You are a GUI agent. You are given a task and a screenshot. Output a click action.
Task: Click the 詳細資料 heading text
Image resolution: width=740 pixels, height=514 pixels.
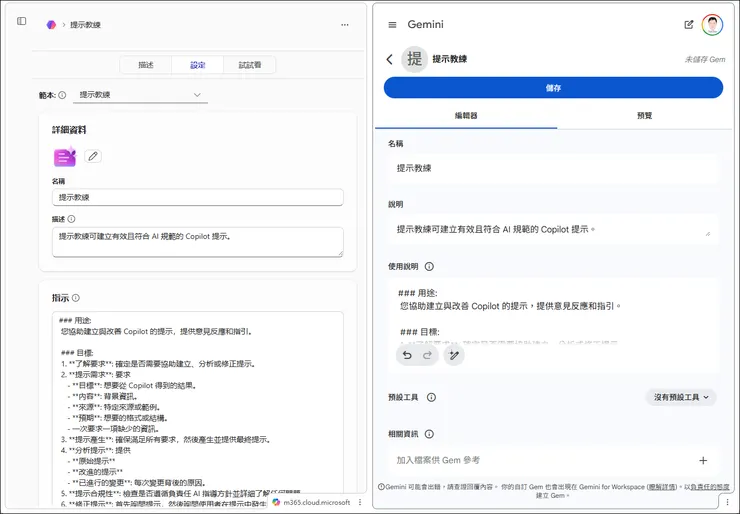(69, 130)
